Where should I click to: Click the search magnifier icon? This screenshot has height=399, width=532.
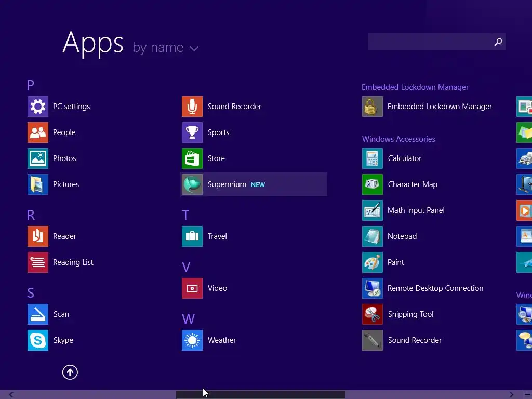pyautogui.click(x=498, y=42)
